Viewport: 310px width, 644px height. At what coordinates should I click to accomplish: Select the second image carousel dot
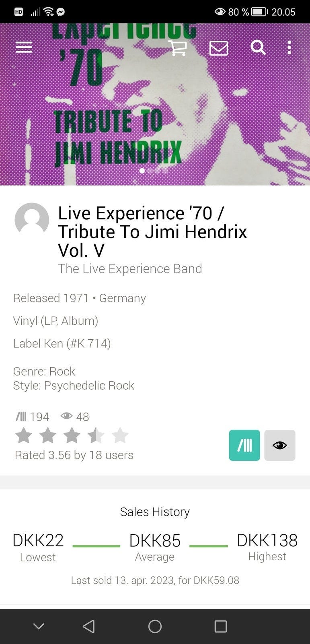150,171
